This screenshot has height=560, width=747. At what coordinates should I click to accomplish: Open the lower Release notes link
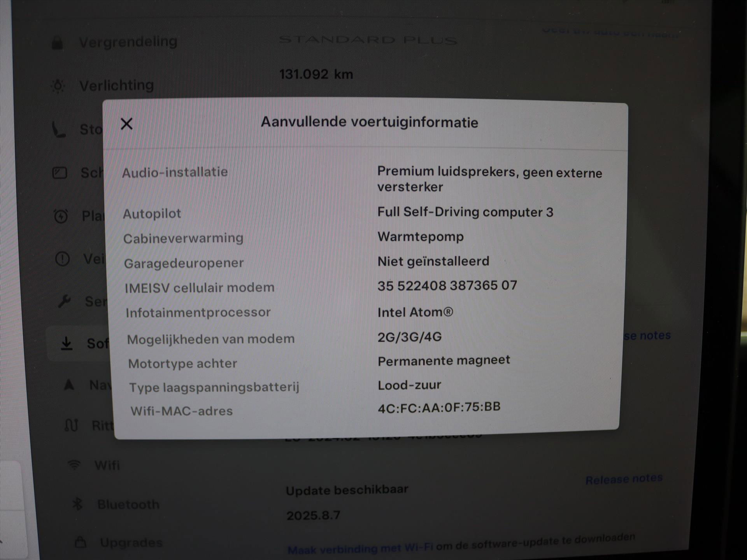point(624,479)
